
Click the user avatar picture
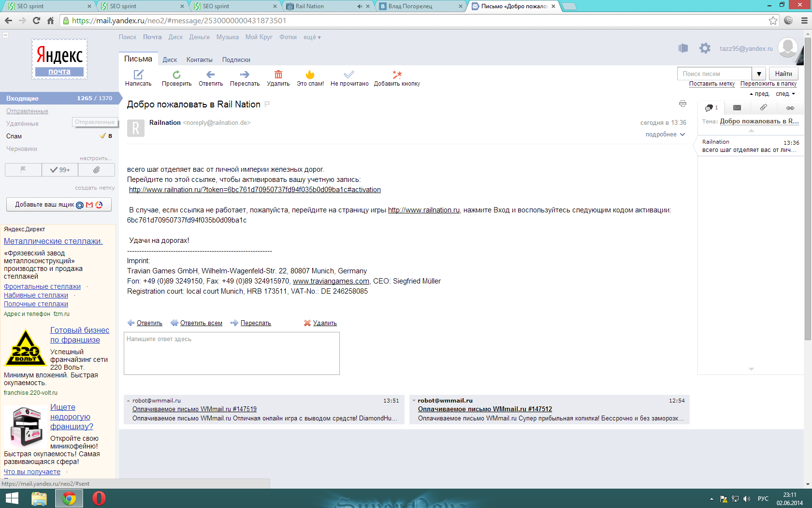788,48
